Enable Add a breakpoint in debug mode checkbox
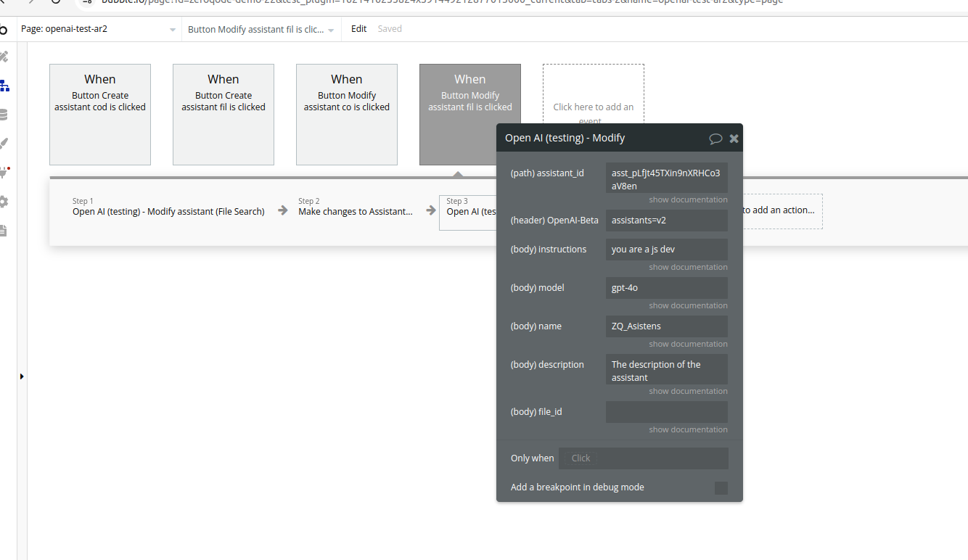The height and width of the screenshot is (560, 968). pyautogui.click(x=721, y=487)
